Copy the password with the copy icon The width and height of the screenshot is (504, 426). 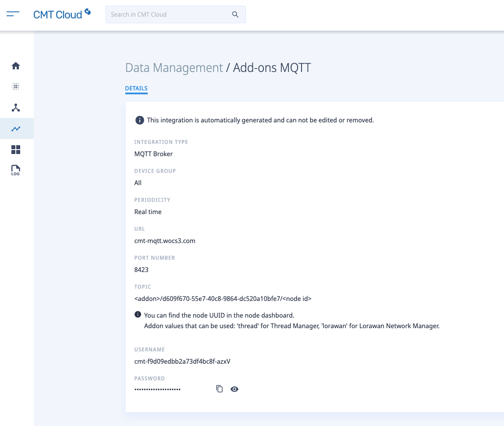click(219, 389)
